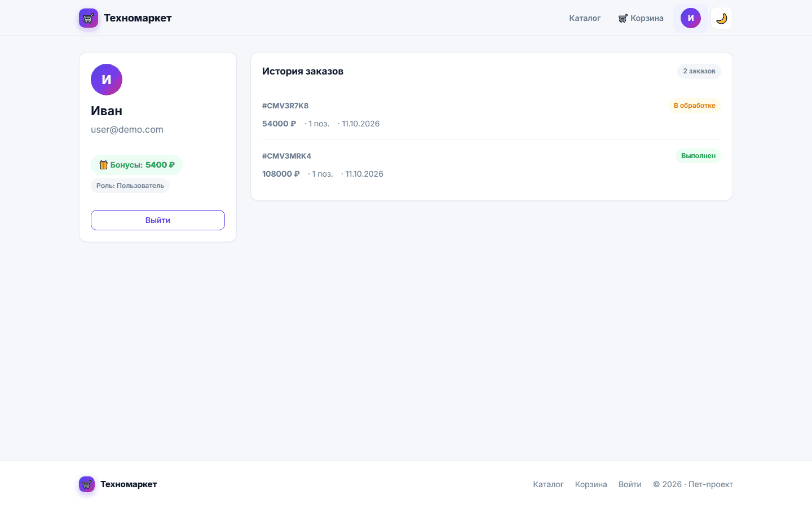Click the large profile avatar above Иван
The image size is (812, 508).
pyautogui.click(x=107, y=80)
